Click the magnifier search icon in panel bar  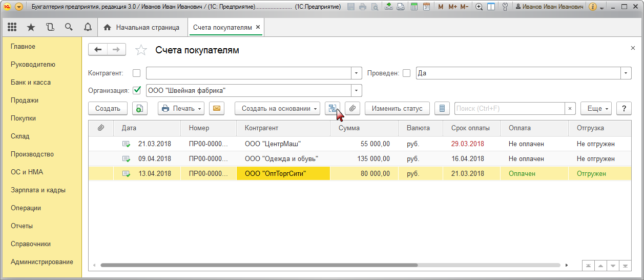click(x=69, y=27)
